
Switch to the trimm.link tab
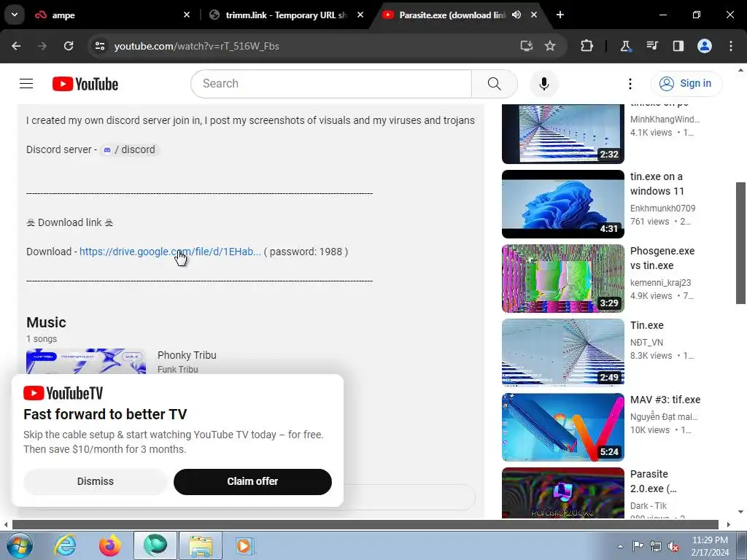click(286, 15)
